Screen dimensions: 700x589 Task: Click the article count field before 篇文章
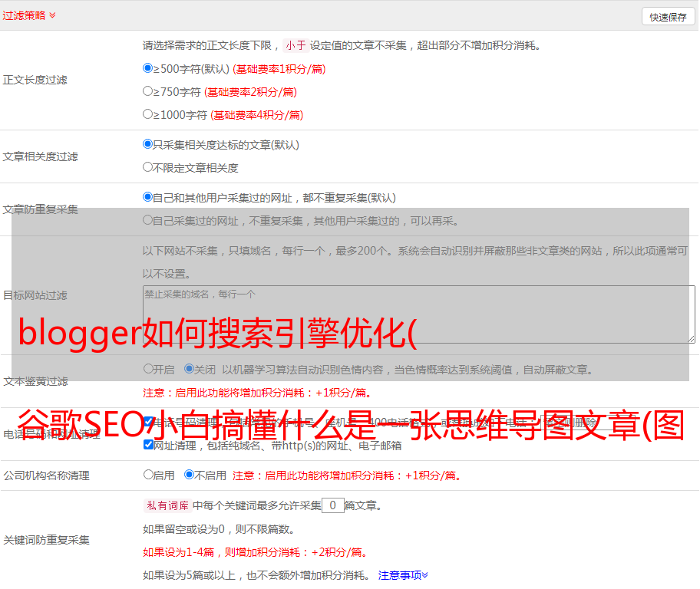click(x=332, y=505)
